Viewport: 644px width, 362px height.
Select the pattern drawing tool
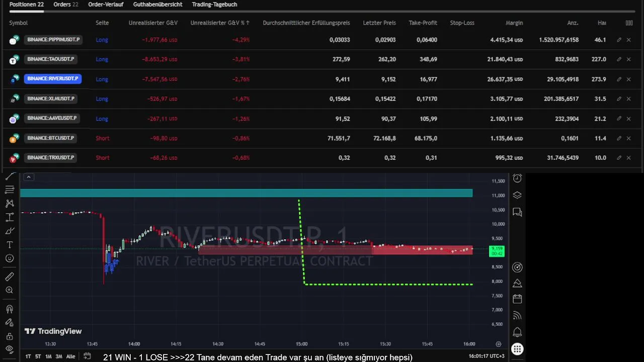(x=10, y=204)
